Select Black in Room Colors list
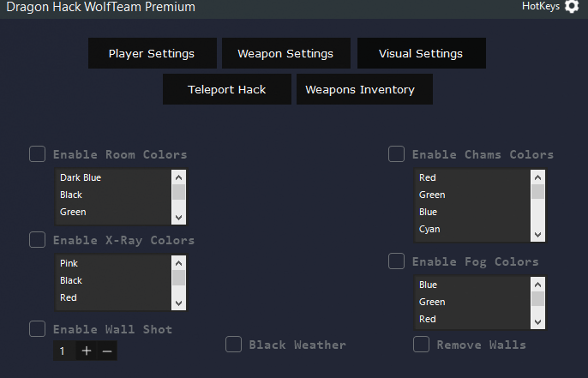588x378 pixels. [113, 195]
